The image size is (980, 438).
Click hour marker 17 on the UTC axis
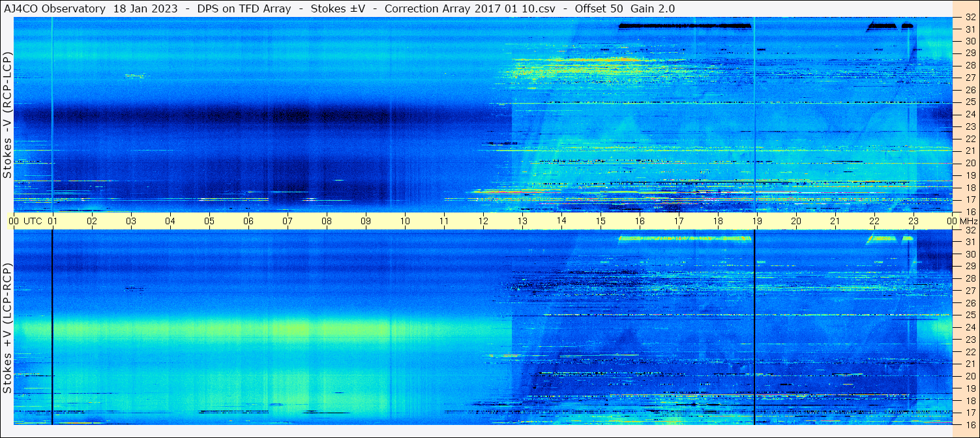point(679,222)
